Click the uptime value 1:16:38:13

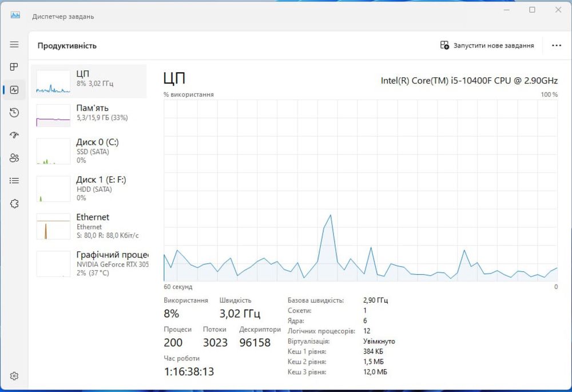click(189, 371)
